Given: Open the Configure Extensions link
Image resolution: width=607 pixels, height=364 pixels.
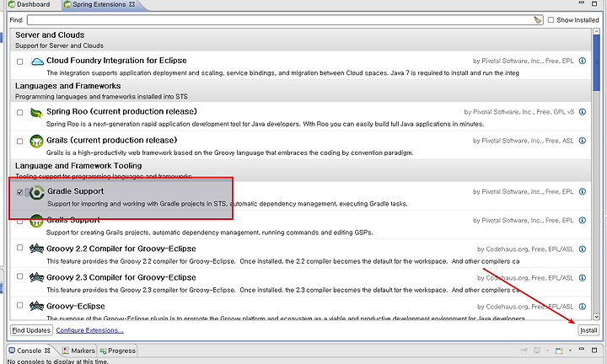Looking at the screenshot, I should (x=90, y=330).
